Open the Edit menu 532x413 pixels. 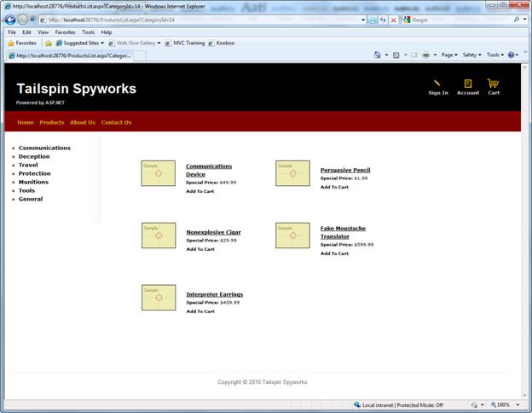pyautogui.click(x=26, y=32)
